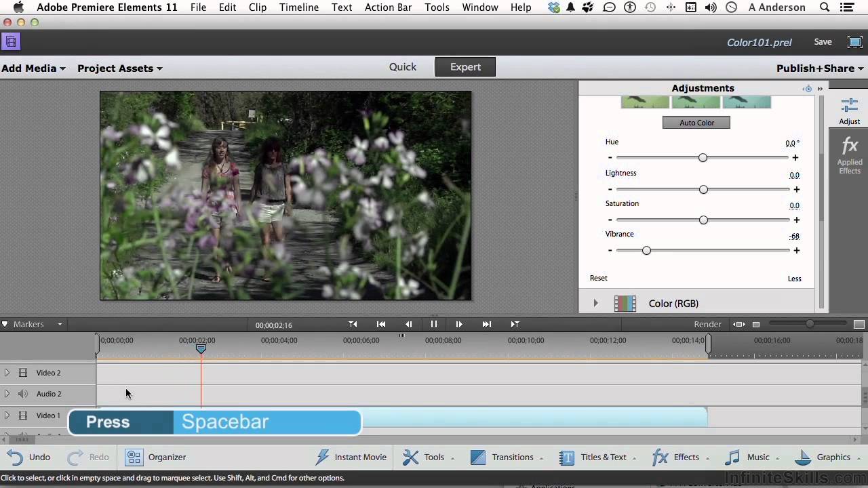
Task: Open the Organizer
Action: pyautogui.click(x=156, y=457)
